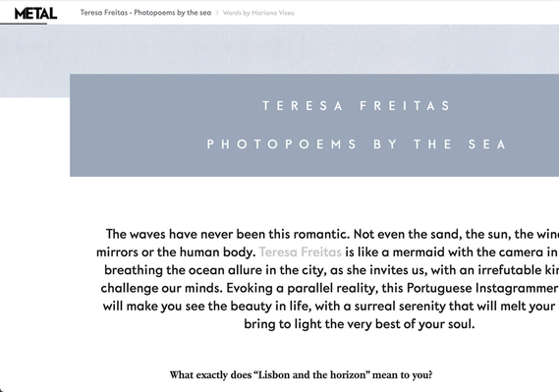This screenshot has height=392, width=559.
Task: Click the METAL magazine logo
Action: pos(35,14)
